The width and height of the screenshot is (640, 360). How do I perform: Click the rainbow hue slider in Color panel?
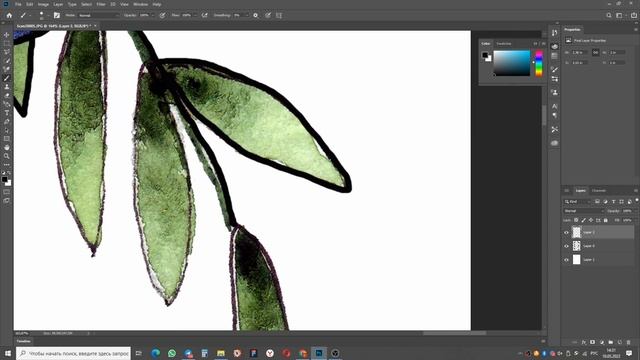[539, 63]
